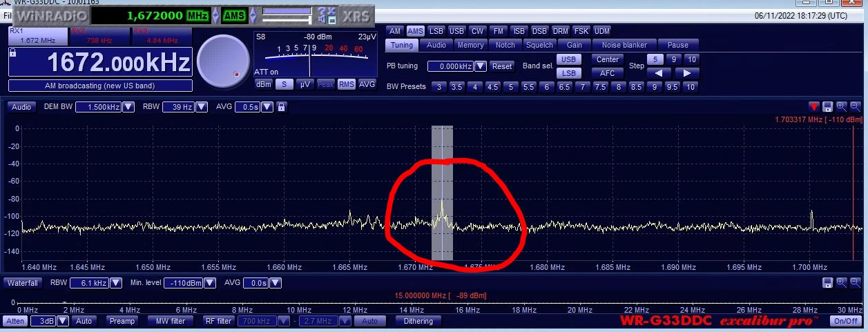Zoom in the waterfall wideband display
Viewport: 868px width, 332px height.
[x=842, y=282]
